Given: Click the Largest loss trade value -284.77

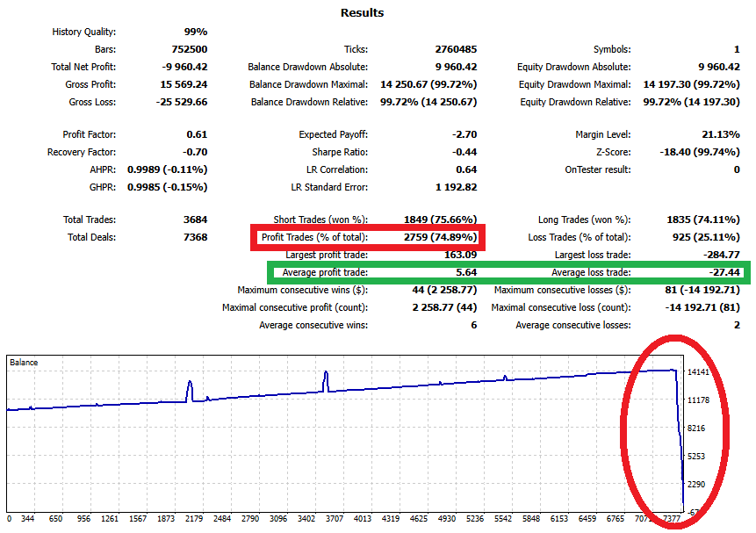Looking at the screenshot, I should pos(720,255).
